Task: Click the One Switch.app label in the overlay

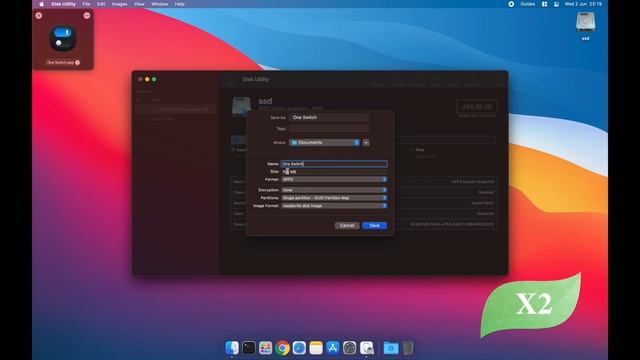Action: 60,62
